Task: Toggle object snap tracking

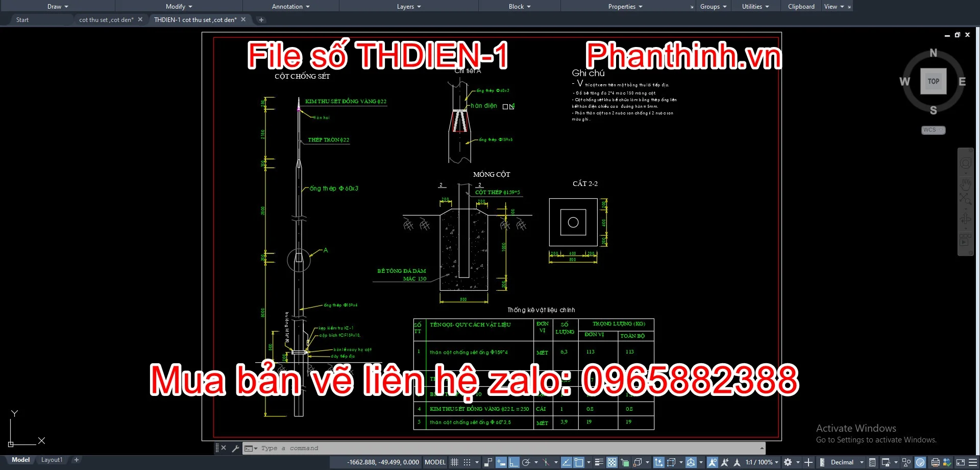Action: 567,462
